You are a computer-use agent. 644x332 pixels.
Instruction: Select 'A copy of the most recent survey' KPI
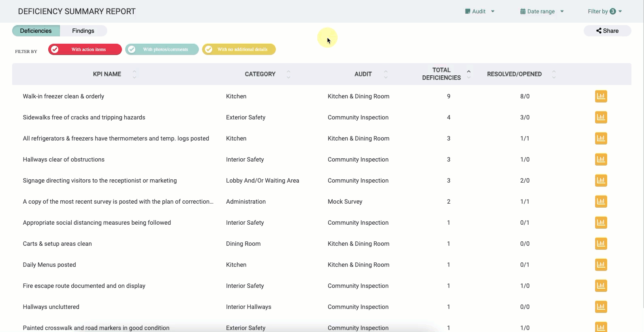tap(118, 202)
